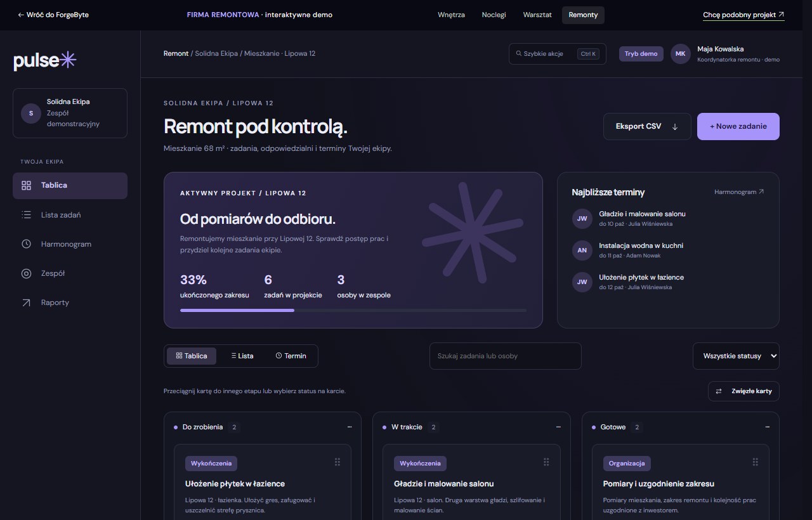Open the Harmonogram link in Najbliższe terminy
The width and height of the screenshot is (812, 520).
coord(739,192)
